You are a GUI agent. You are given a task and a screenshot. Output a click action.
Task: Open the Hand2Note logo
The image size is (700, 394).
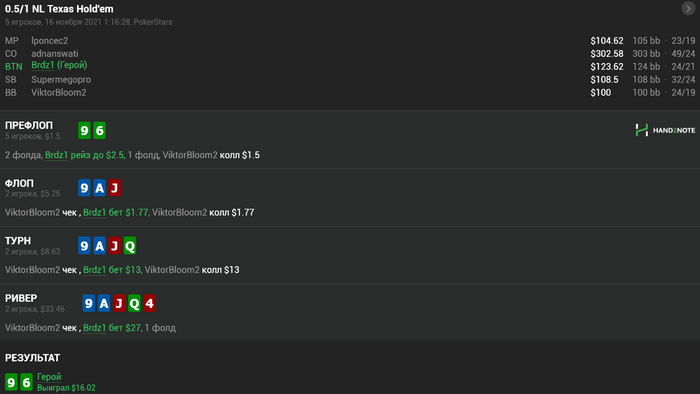[665, 130]
